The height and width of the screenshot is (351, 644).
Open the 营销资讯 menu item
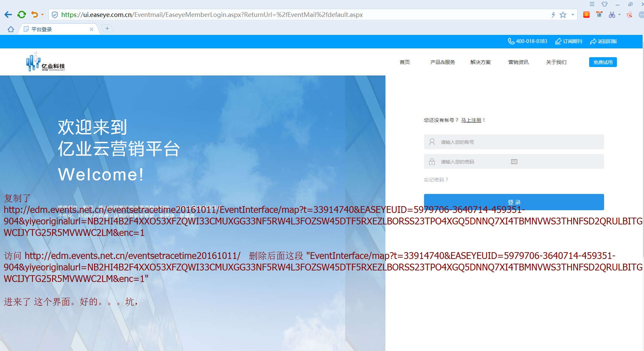tap(518, 62)
